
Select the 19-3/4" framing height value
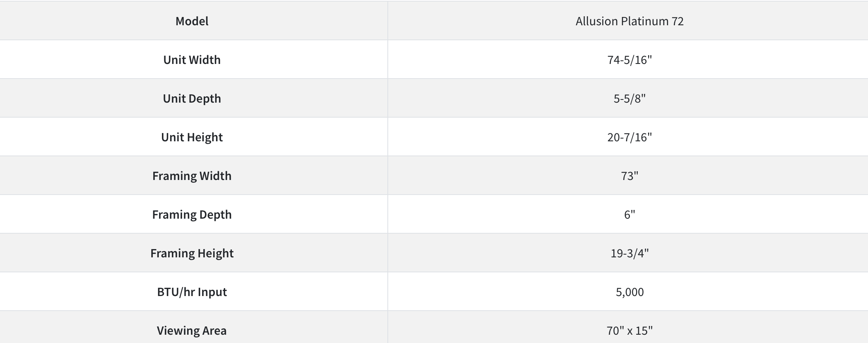coord(629,253)
